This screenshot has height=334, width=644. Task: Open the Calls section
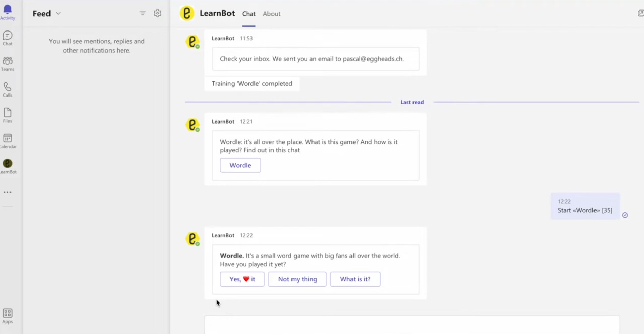point(7,90)
